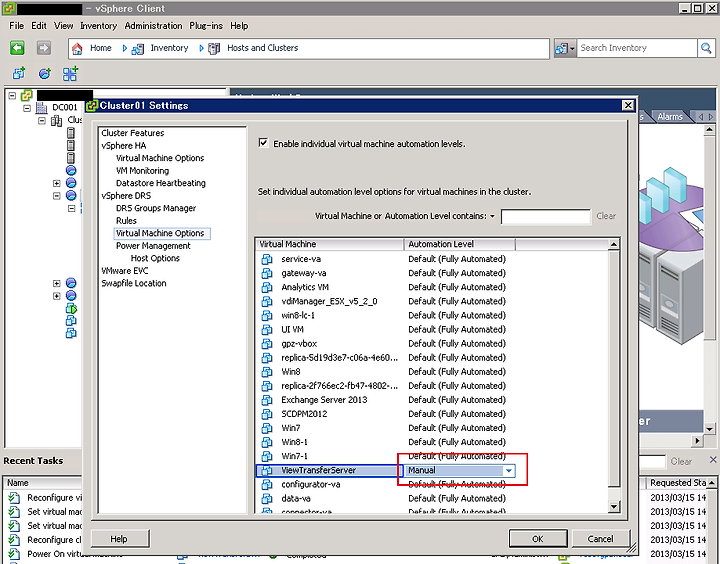Select VM Monitoring settings

142,171
